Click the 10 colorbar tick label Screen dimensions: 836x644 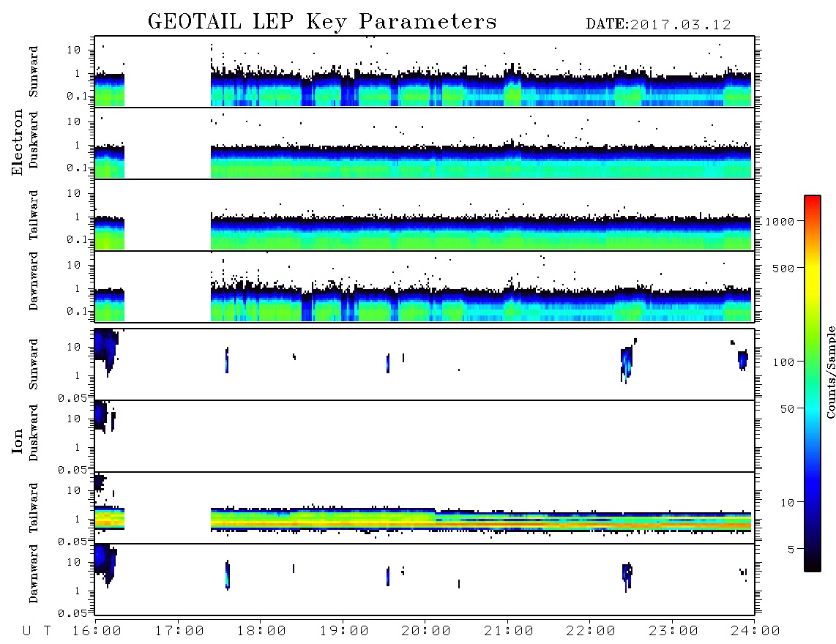788,503
